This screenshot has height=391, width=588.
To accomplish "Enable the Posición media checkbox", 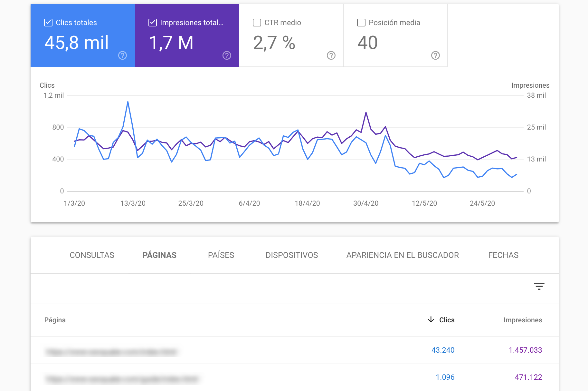I will click(361, 23).
